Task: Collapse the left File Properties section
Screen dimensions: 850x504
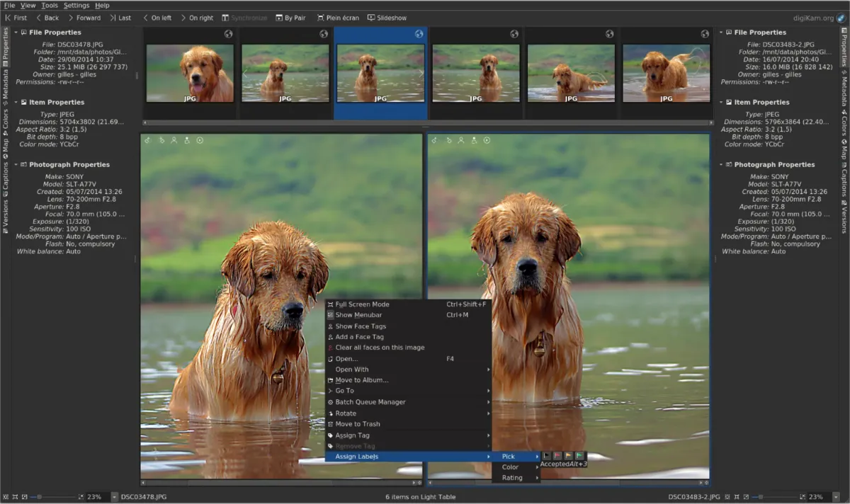Action: pos(16,33)
